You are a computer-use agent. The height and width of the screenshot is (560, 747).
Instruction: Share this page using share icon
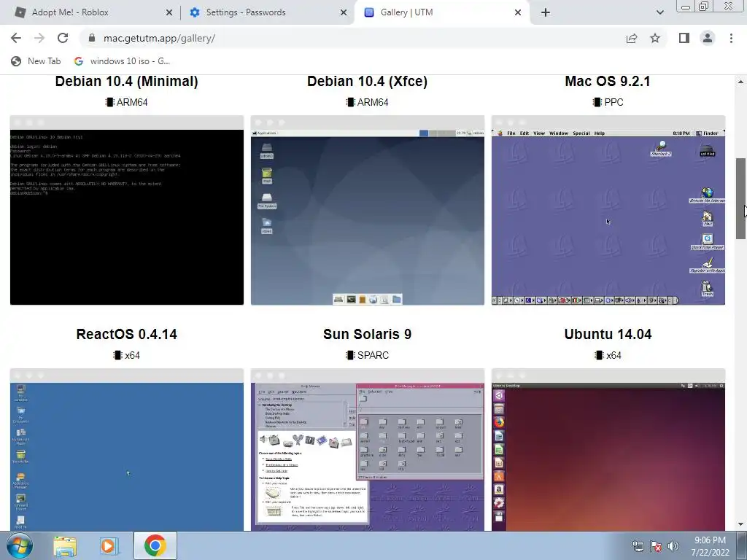[632, 38]
